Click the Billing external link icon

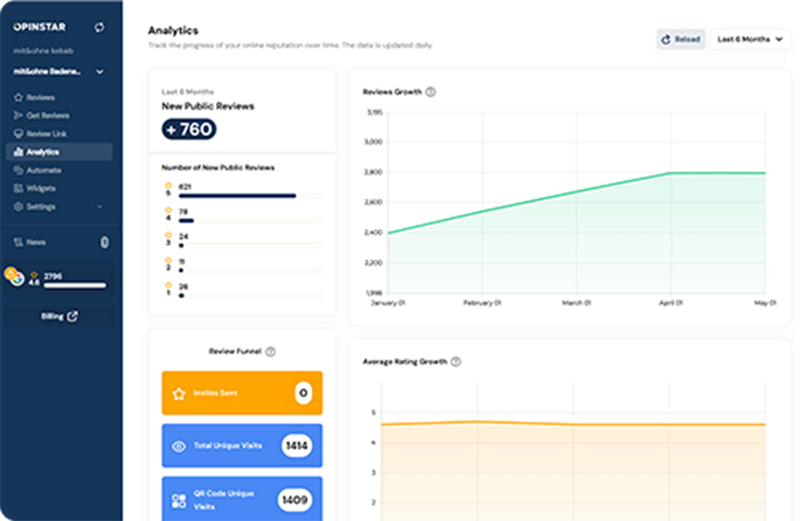click(72, 316)
